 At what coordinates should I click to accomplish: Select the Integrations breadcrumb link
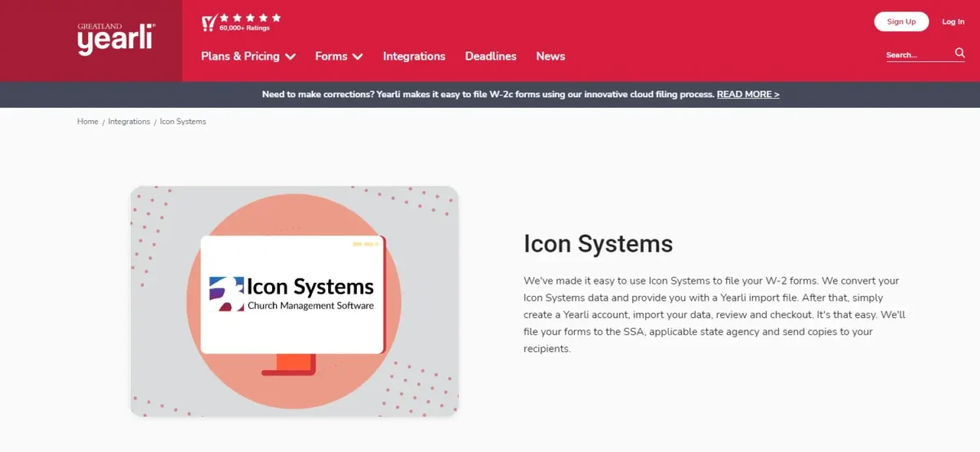tap(129, 121)
